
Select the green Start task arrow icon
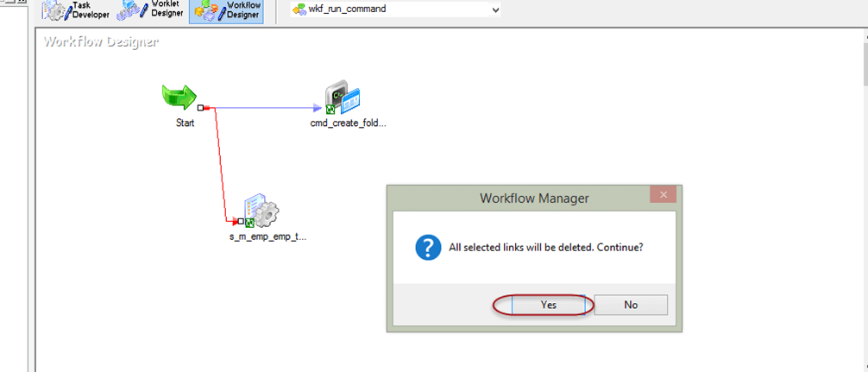coord(179,98)
